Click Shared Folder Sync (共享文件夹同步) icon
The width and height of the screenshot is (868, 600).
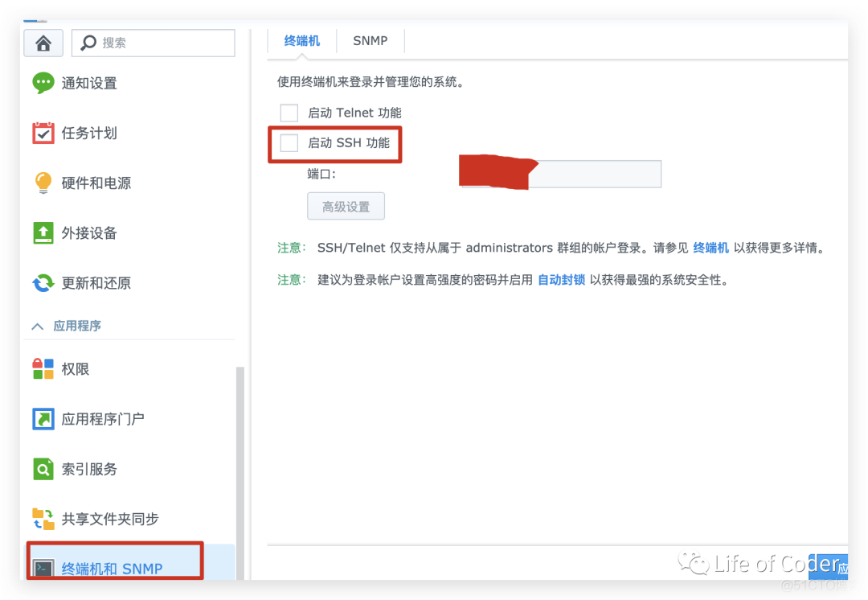tap(43, 519)
